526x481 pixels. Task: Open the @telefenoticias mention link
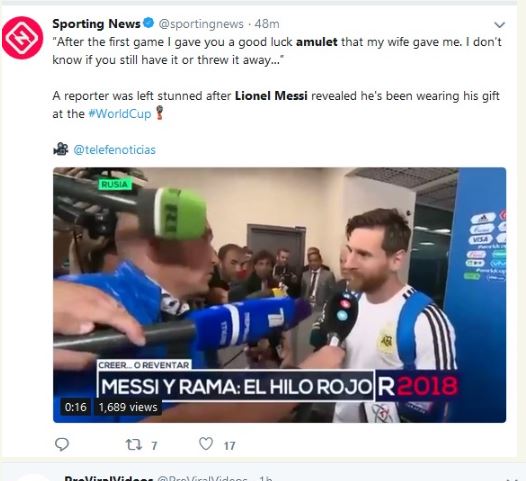coord(114,150)
